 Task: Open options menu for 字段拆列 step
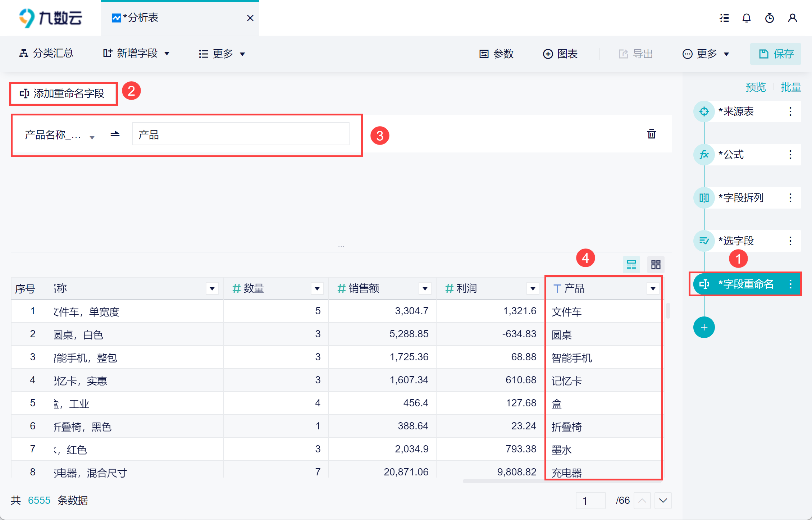pyautogui.click(x=790, y=198)
